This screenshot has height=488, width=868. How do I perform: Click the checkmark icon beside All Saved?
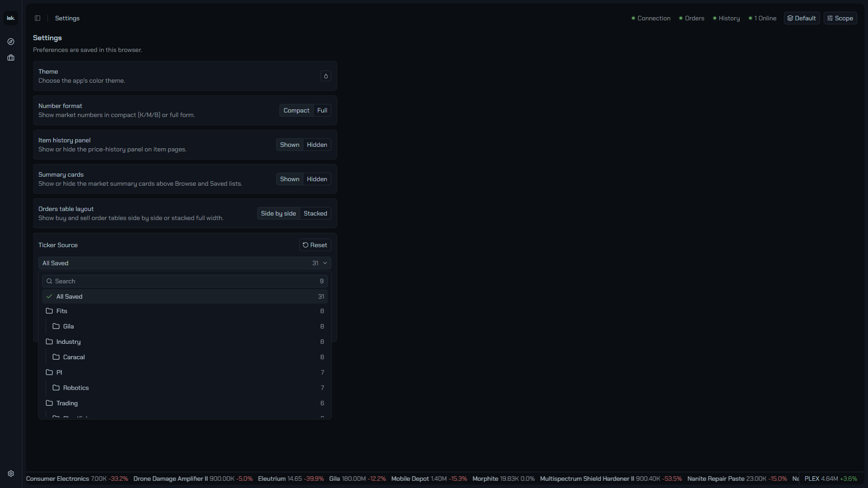(49, 296)
